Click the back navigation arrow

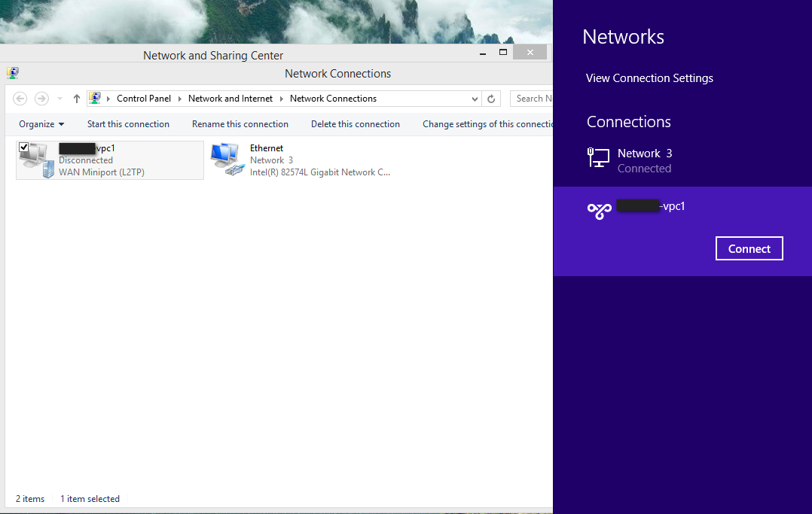pos(20,98)
